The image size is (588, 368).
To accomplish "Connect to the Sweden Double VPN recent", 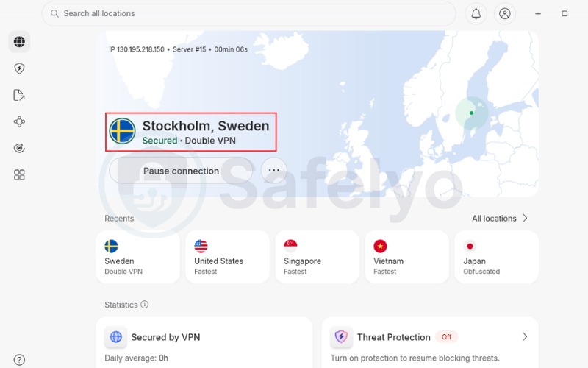I will coord(137,257).
